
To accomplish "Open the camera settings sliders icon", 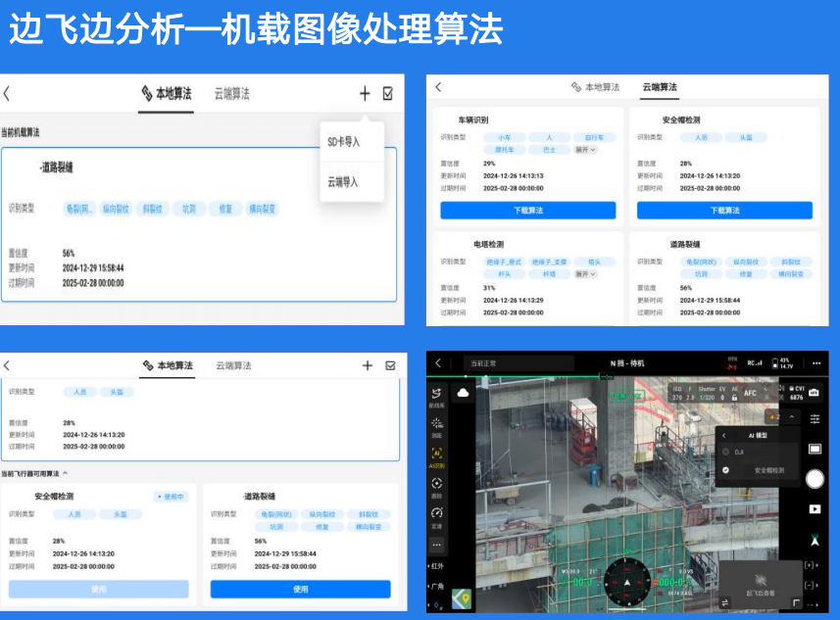I will [815, 418].
